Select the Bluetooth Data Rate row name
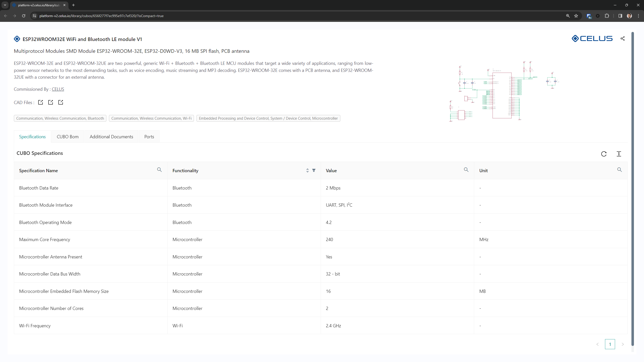This screenshot has width=644, height=362. point(39,188)
